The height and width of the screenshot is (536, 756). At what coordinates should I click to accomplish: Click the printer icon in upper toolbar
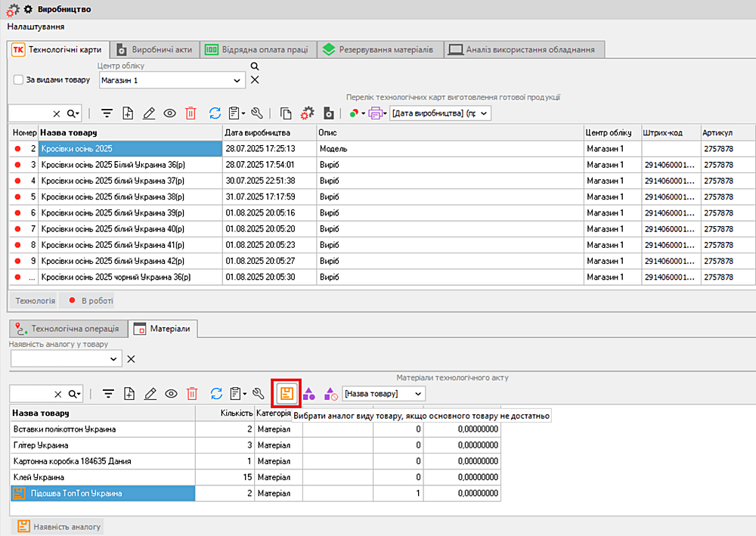pyautogui.click(x=374, y=113)
